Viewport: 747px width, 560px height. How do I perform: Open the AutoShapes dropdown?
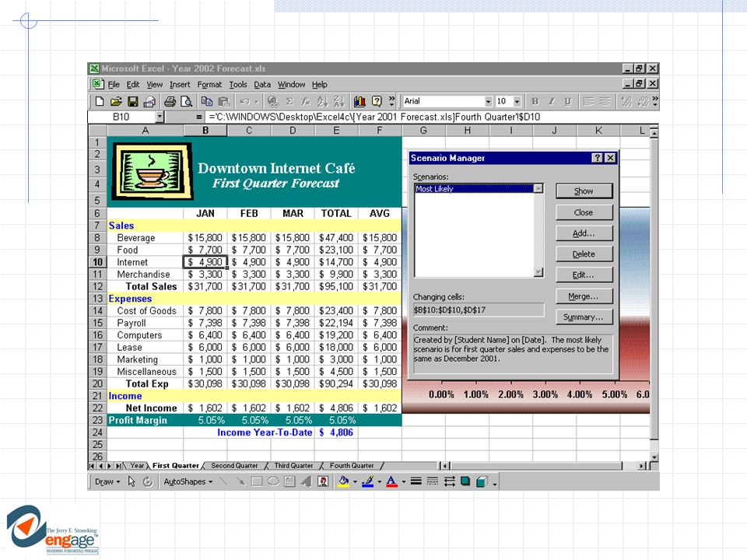[188, 481]
